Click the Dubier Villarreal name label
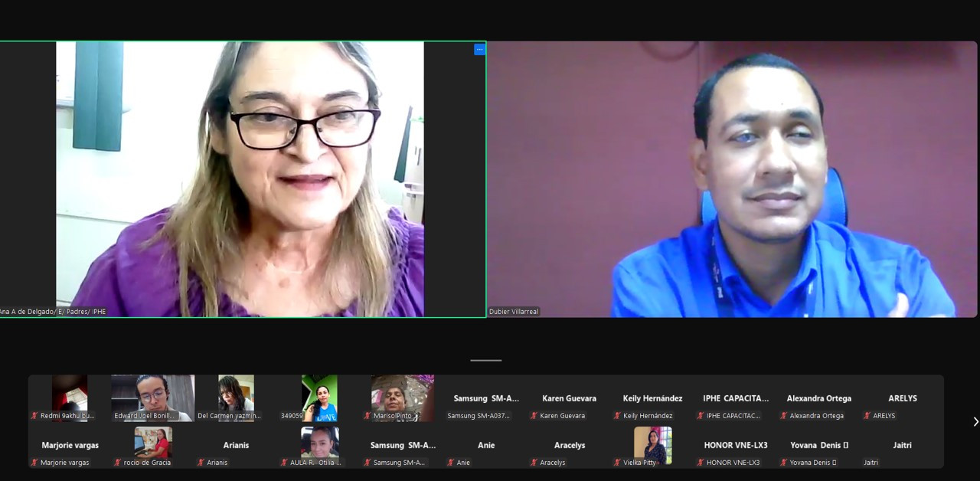Screen dimensions: 980x481 tap(514, 312)
